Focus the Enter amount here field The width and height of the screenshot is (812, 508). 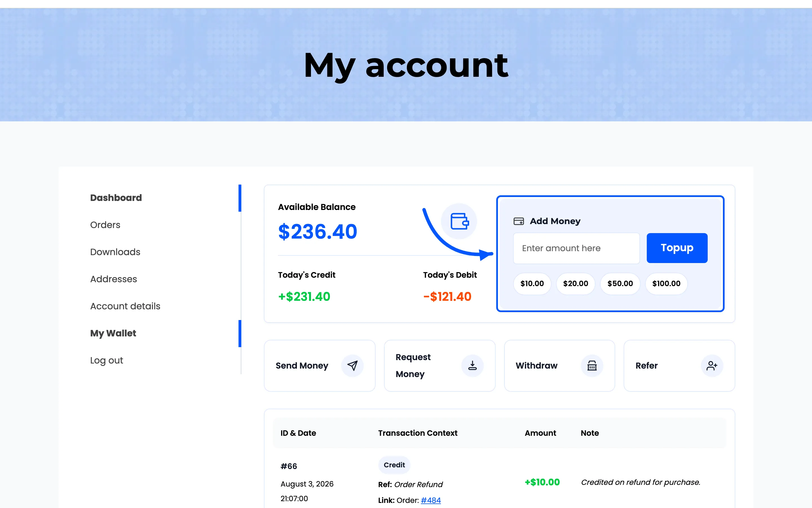click(576, 248)
